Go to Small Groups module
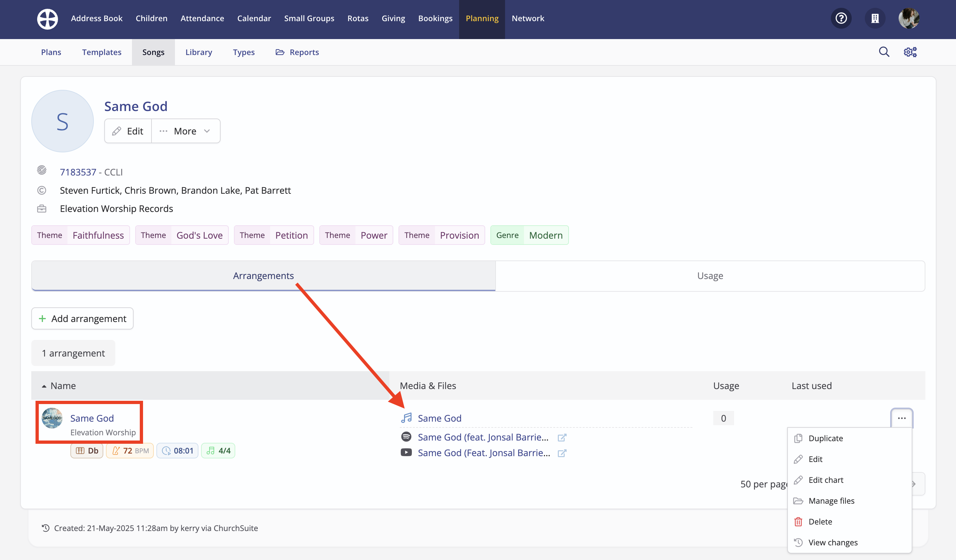The height and width of the screenshot is (560, 956). coord(309,18)
